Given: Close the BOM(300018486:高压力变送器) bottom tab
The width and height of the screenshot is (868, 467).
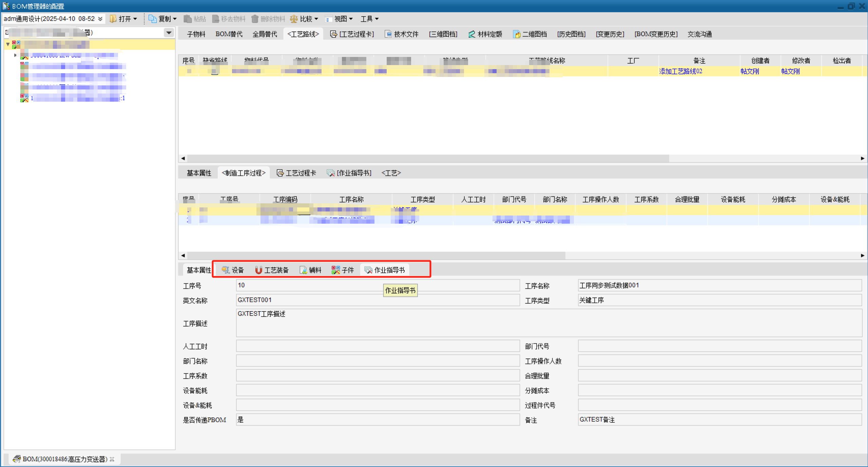Looking at the screenshot, I should tap(112, 459).
